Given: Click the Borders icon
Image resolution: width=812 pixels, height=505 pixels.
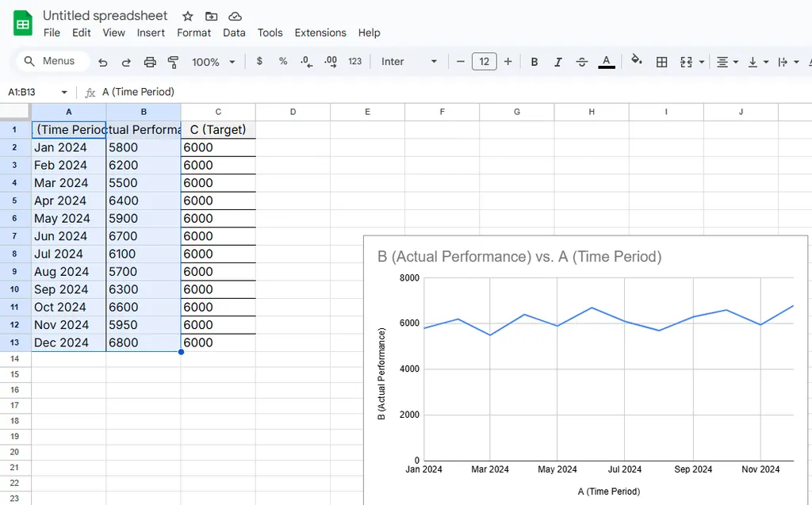Looking at the screenshot, I should click(x=661, y=62).
